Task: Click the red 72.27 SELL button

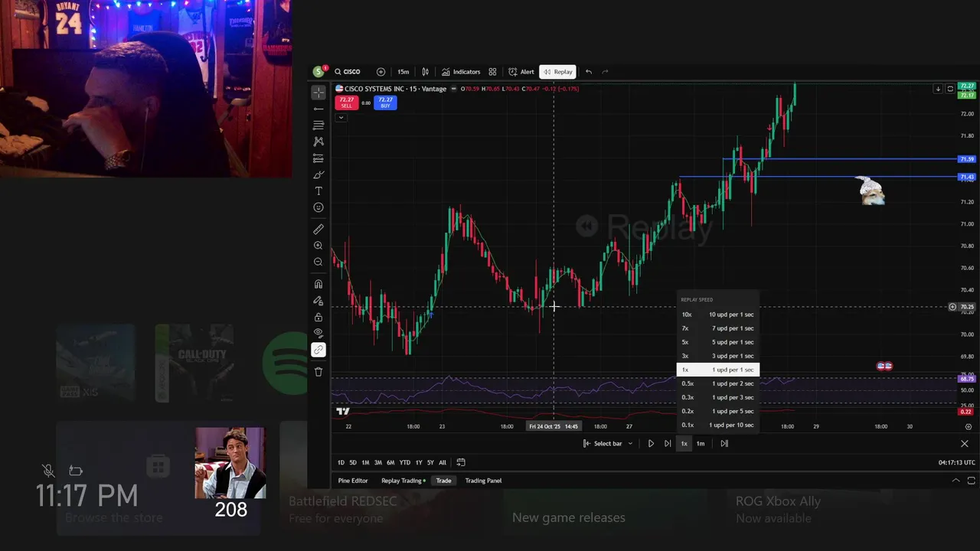Action: 346,103
